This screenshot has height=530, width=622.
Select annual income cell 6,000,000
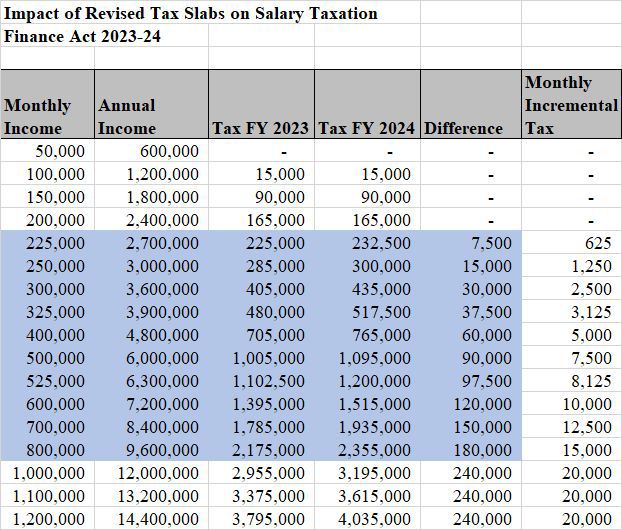point(152,357)
